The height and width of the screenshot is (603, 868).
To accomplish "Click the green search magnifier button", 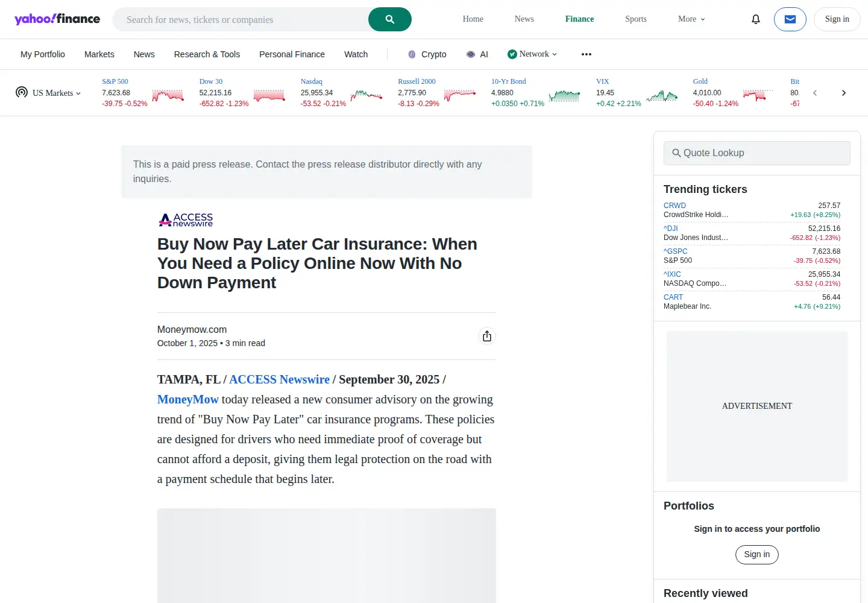I will point(390,19).
